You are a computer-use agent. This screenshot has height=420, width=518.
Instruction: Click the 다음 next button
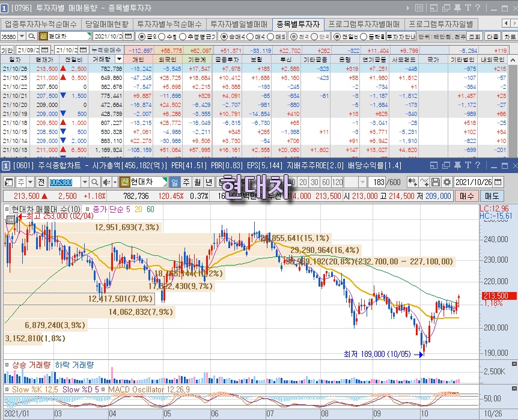tap(493, 36)
